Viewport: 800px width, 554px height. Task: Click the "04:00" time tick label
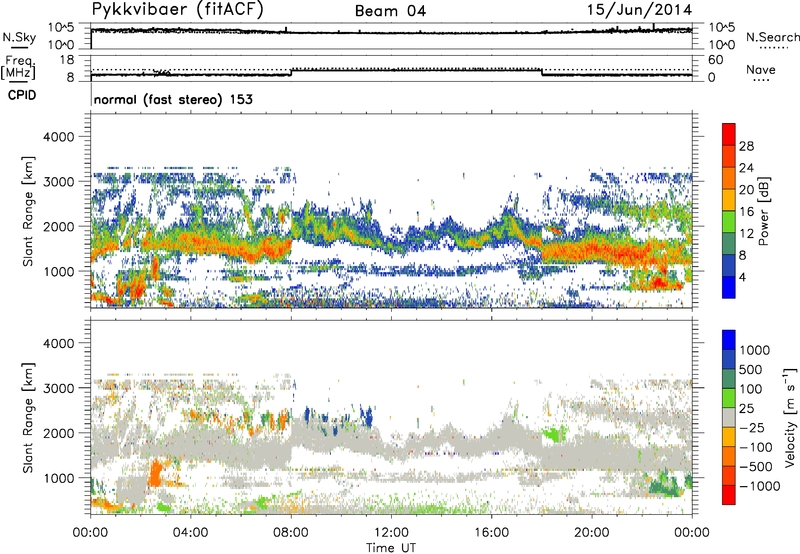(190, 533)
